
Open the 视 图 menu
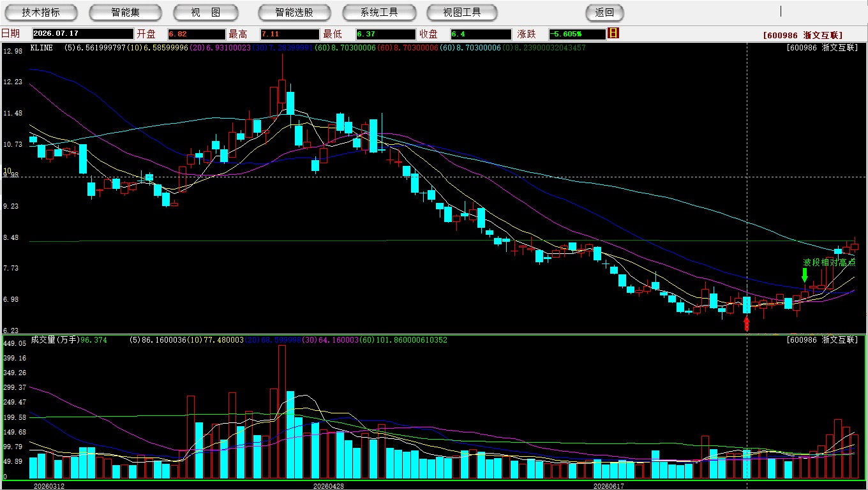click(x=206, y=13)
